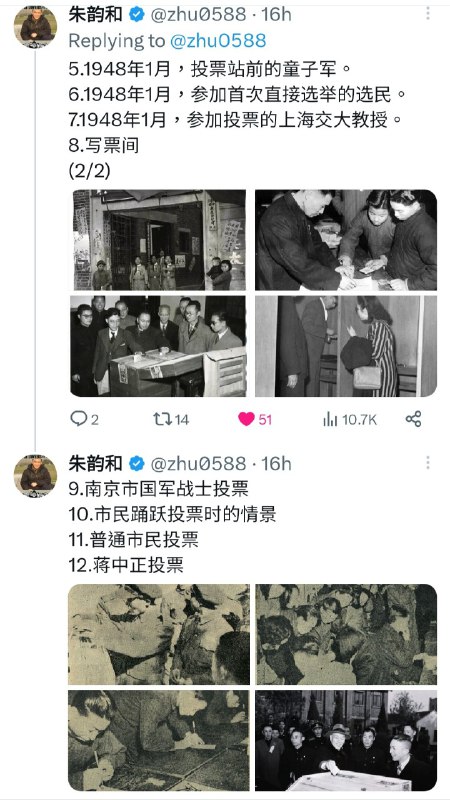
Task: View analytics showing 10.7K views
Action: 350,419
